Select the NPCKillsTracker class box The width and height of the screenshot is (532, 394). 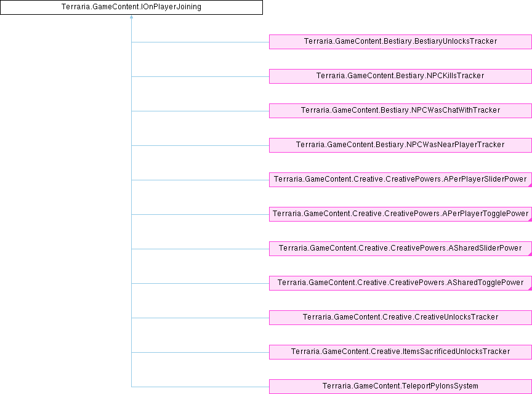click(x=400, y=76)
